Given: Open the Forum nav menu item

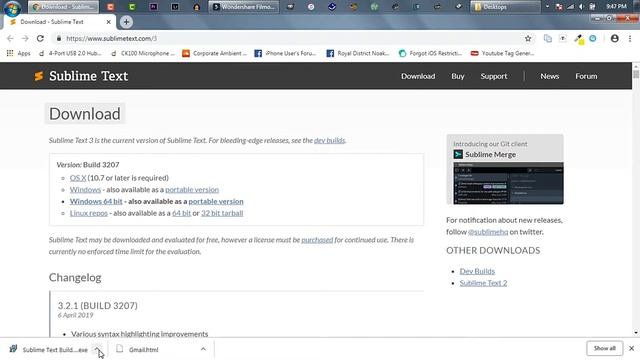Looking at the screenshot, I should coord(586,76).
